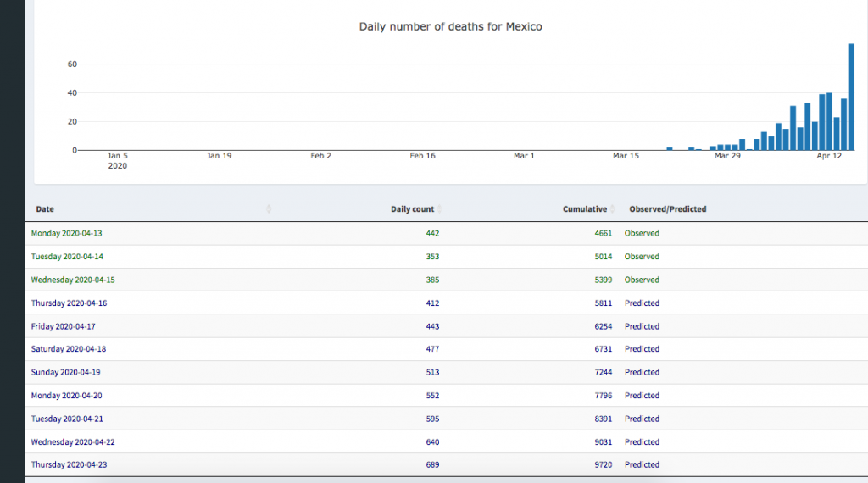The image size is (868, 483).
Task: Select the Sunday 2020-04-19 date cell
Action: tap(66, 373)
